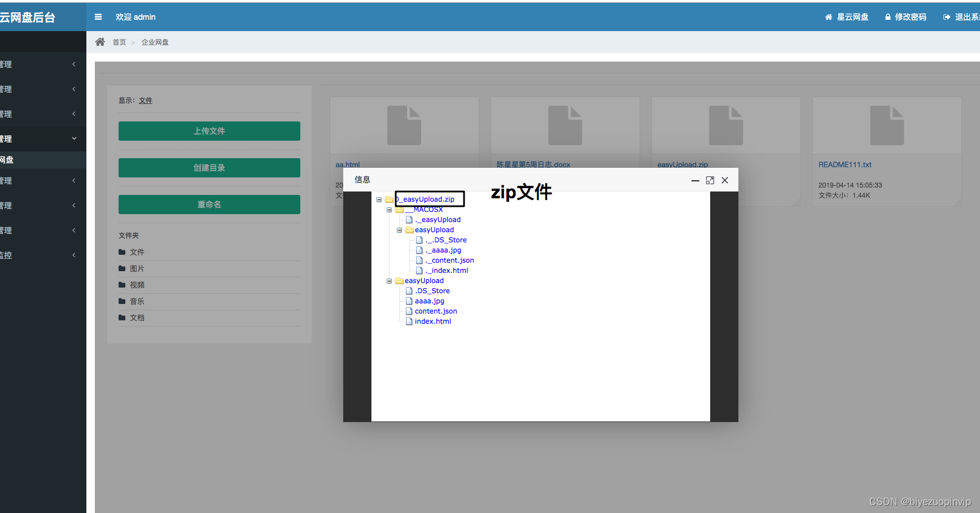Click the file icon of ._.DS_Store
The height and width of the screenshot is (513, 980).
point(419,240)
